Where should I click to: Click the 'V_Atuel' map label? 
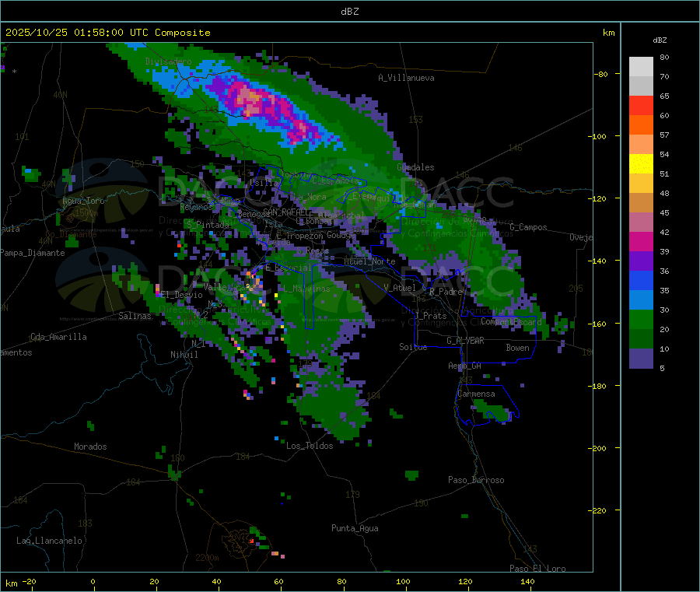[x=400, y=288]
